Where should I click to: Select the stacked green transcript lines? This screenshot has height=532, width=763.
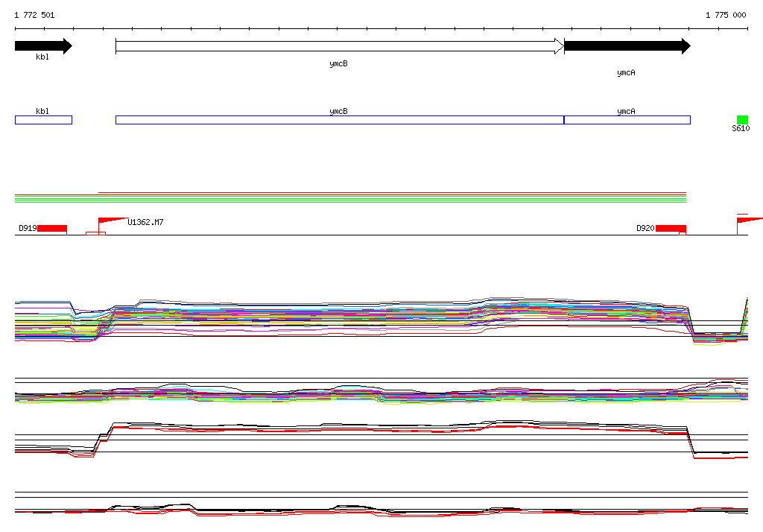tap(350, 199)
